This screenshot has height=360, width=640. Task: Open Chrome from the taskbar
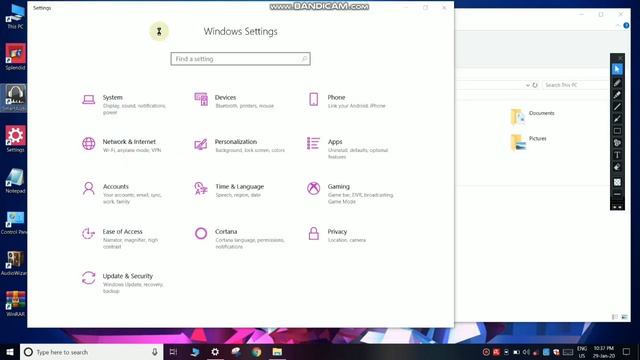(x=257, y=352)
